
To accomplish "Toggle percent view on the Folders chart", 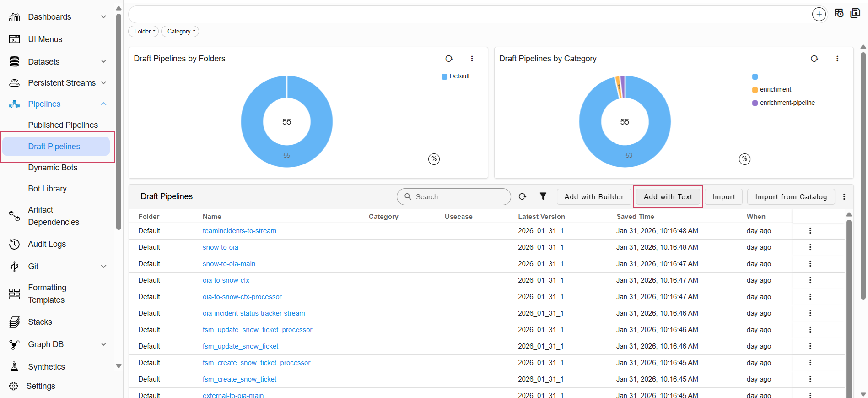I will tap(434, 159).
